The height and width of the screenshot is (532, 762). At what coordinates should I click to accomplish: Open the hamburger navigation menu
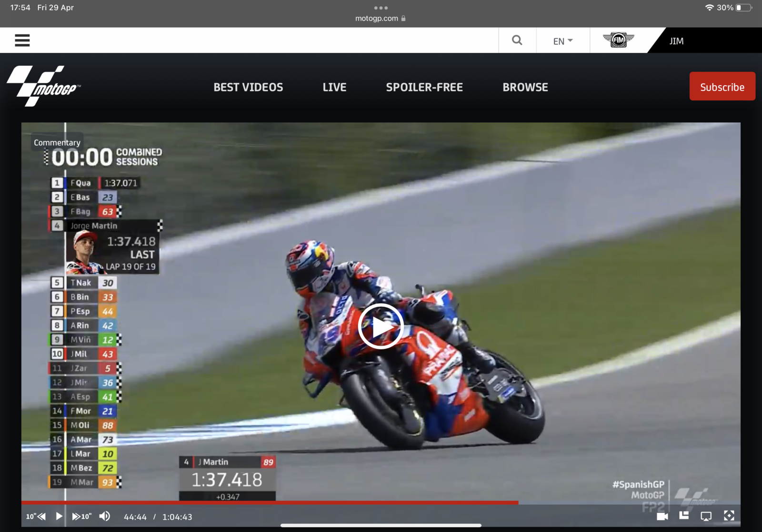tap(22, 40)
